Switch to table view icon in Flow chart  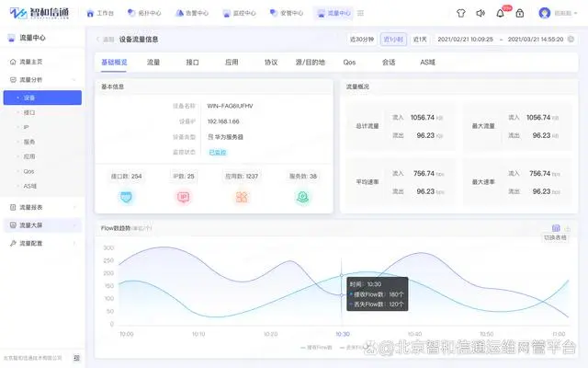coord(556,228)
